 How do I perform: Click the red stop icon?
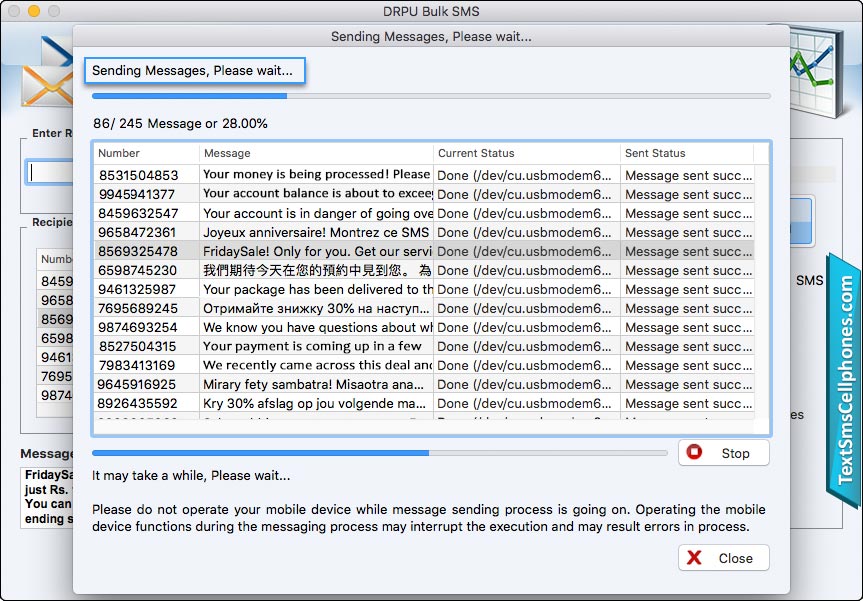pyautogui.click(x=695, y=452)
